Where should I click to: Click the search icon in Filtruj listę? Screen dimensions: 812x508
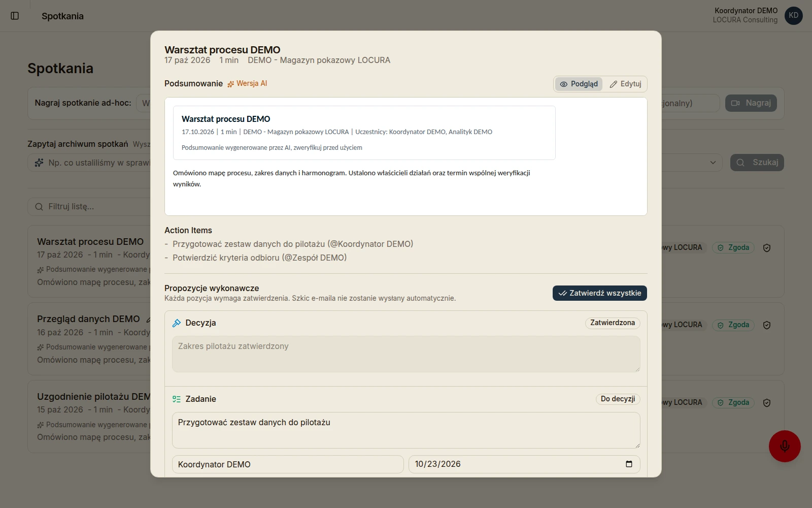pyautogui.click(x=39, y=207)
